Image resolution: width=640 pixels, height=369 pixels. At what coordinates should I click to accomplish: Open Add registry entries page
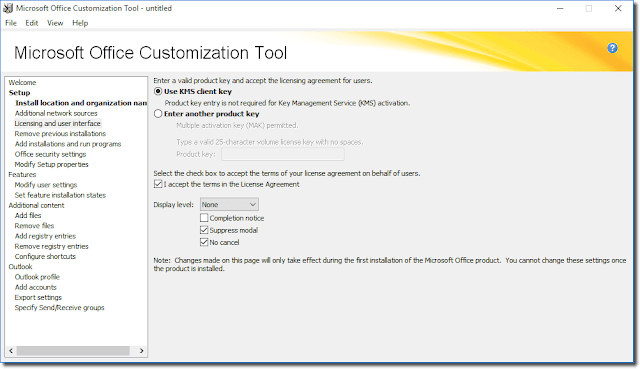point(45,236)
